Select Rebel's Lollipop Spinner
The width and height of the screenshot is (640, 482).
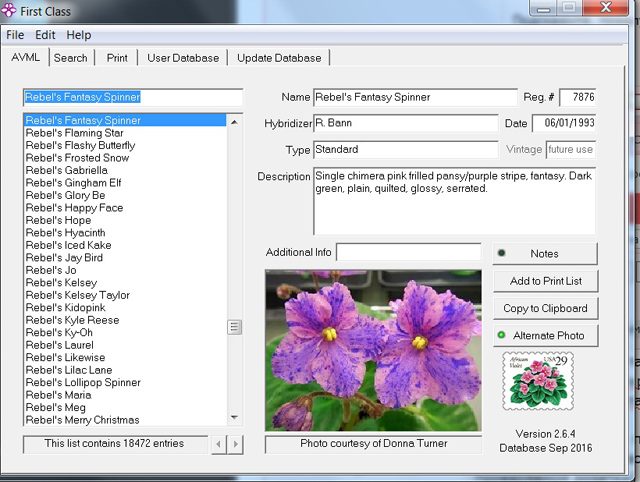pos(125,382)
